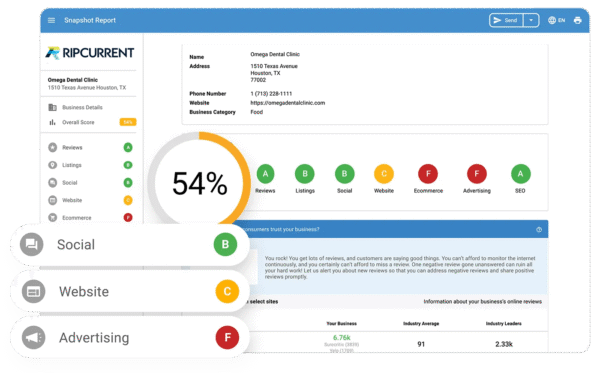Screen dimensions: 600x373
Task: Open the large Advertising card
Action: tap(130, 337)
